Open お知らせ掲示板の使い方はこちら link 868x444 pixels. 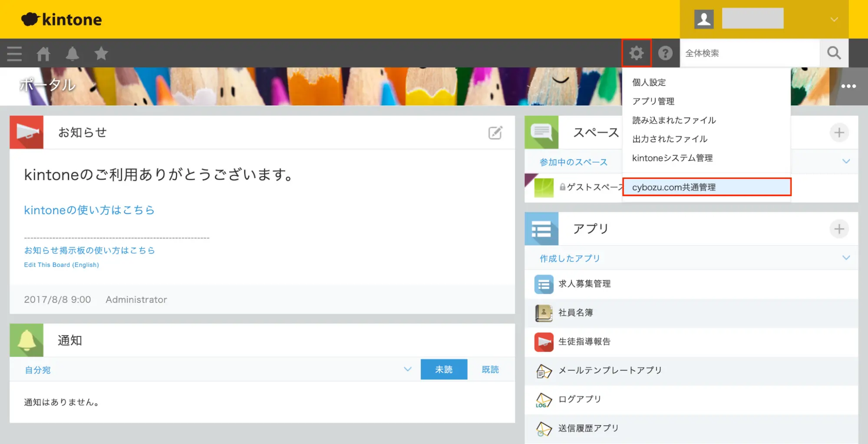89,250
